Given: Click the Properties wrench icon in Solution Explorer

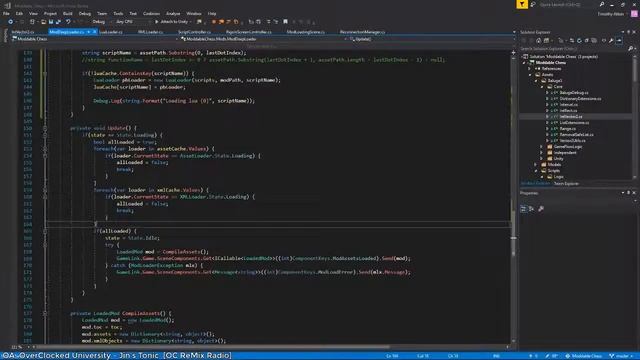Looking at the screenshot, I should pos(611,40).
